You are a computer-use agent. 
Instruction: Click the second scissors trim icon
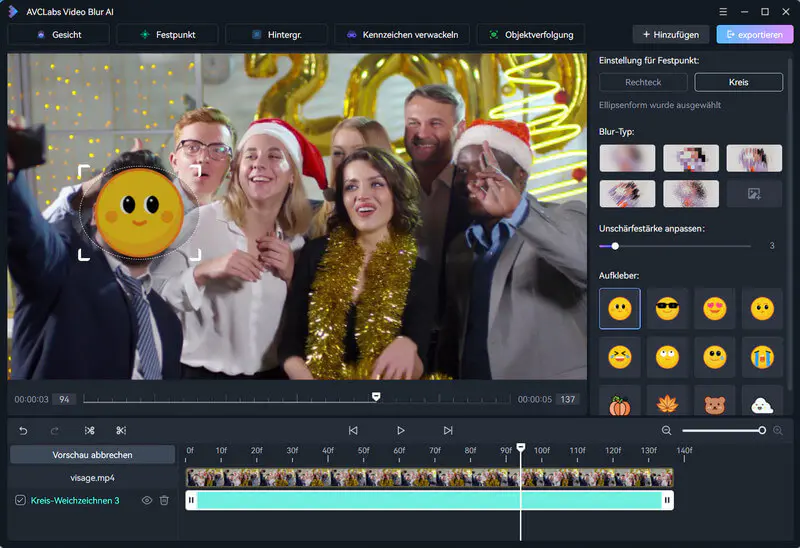pyautogui.click(x=121, y=431)
